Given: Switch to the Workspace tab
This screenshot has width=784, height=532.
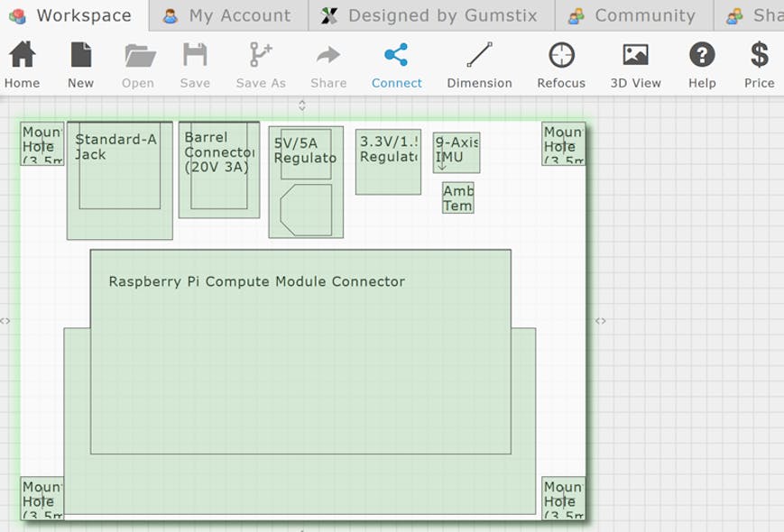Looking at the screenshot, I should 74,15.
